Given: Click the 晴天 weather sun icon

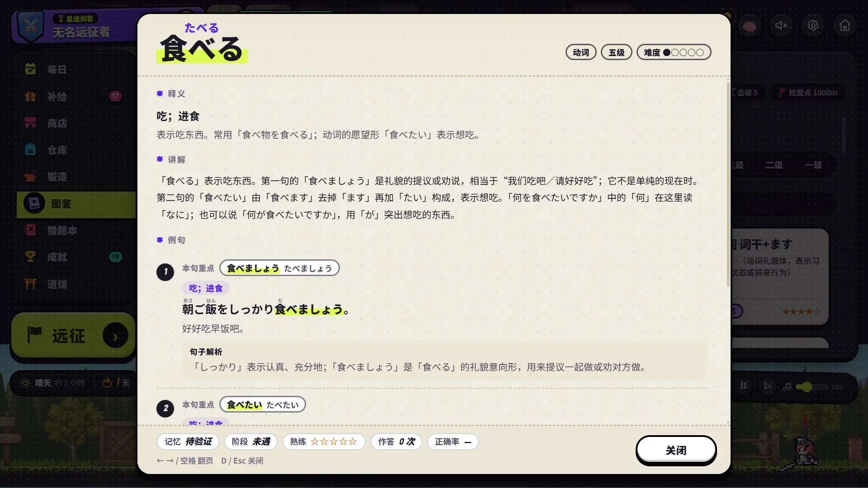Looking at the screenshot, I should (x=25, y=383).
